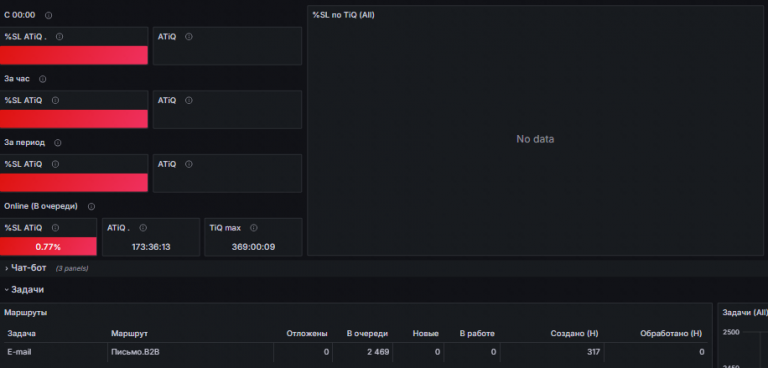This screenshot has height=368, width=768.
Task: Click the 0 cell under Отложены
Action: pyautogui.click(x=326, y=352)
